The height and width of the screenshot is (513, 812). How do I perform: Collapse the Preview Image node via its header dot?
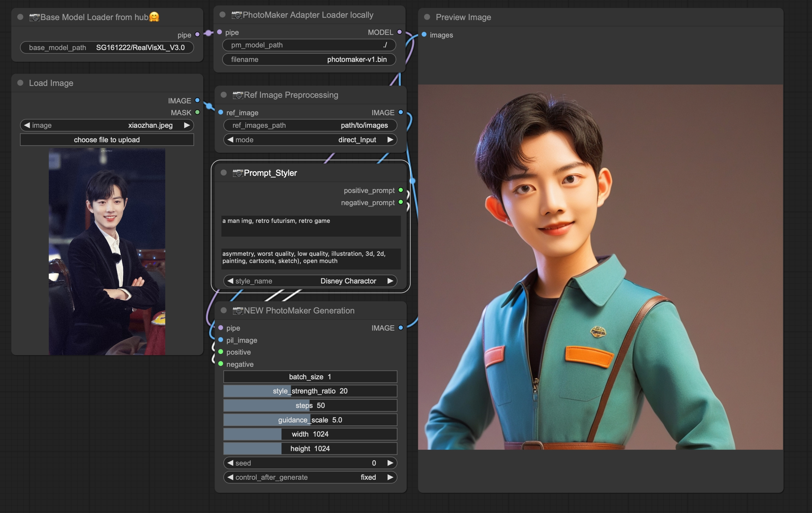[x=427, y=17]
